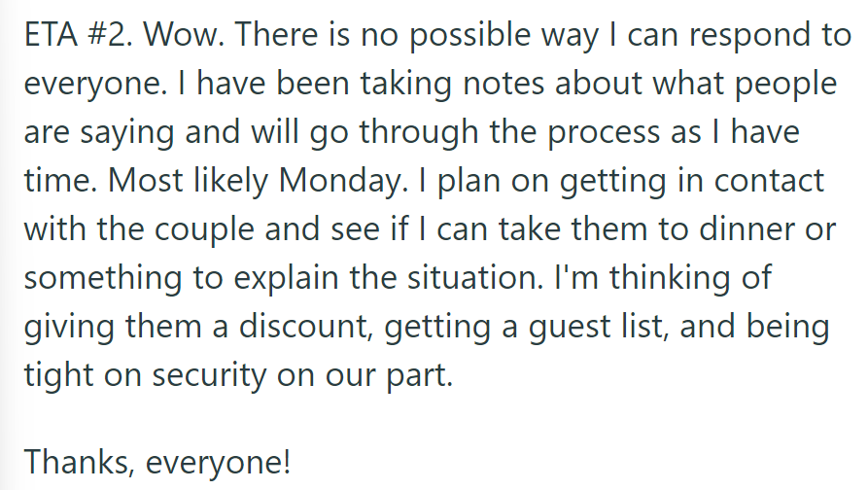Click the word 'discount,' in the seventh line
This screenshot has height=490, width=868.
(306, 328)
